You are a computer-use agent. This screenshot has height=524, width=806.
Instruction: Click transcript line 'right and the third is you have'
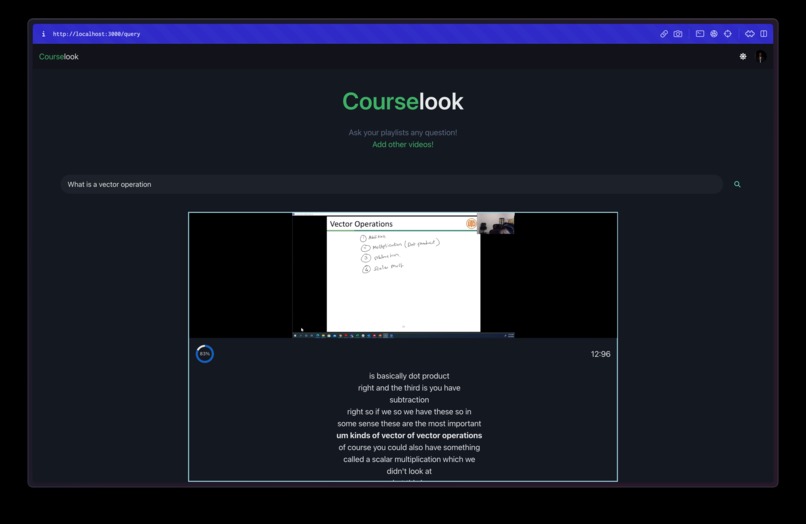(409, 388)
